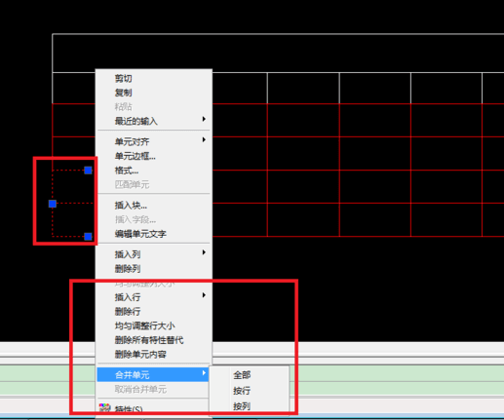Choose 全部 in merge submenu

click(x=242, y=375)
